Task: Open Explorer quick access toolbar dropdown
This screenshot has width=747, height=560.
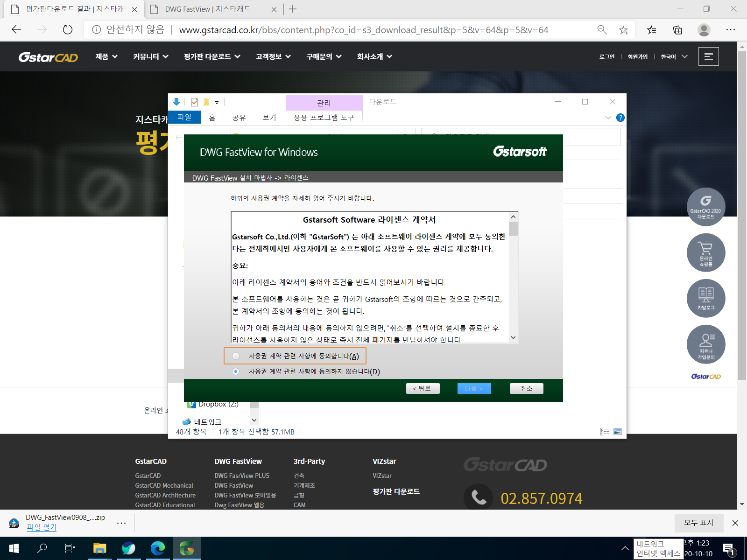Action: pos(217,102)
